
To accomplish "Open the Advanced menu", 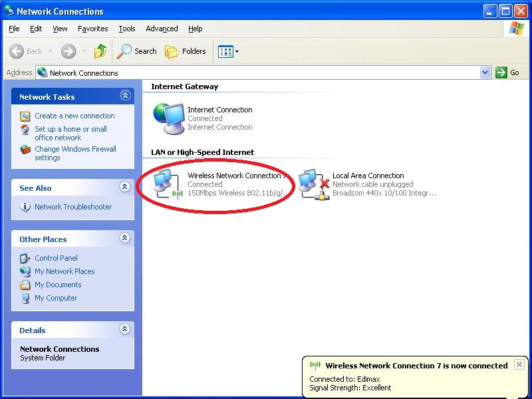I will pyautogui.click(x=162, y=29).
